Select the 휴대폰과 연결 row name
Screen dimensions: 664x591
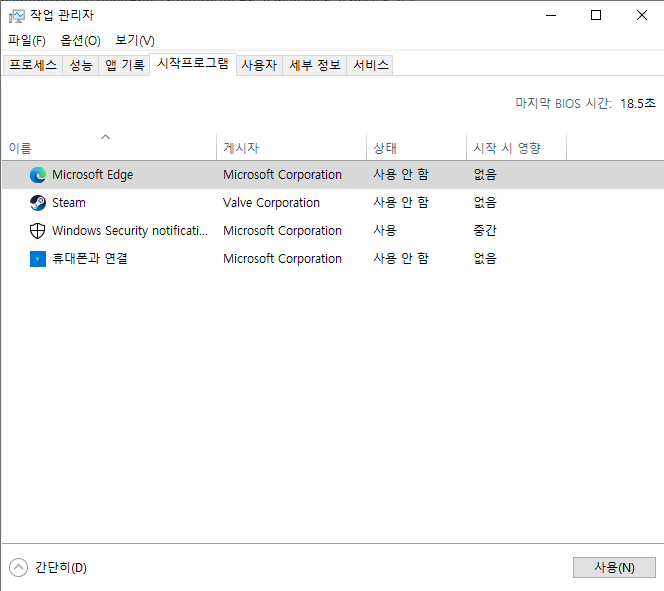[90, 259]
